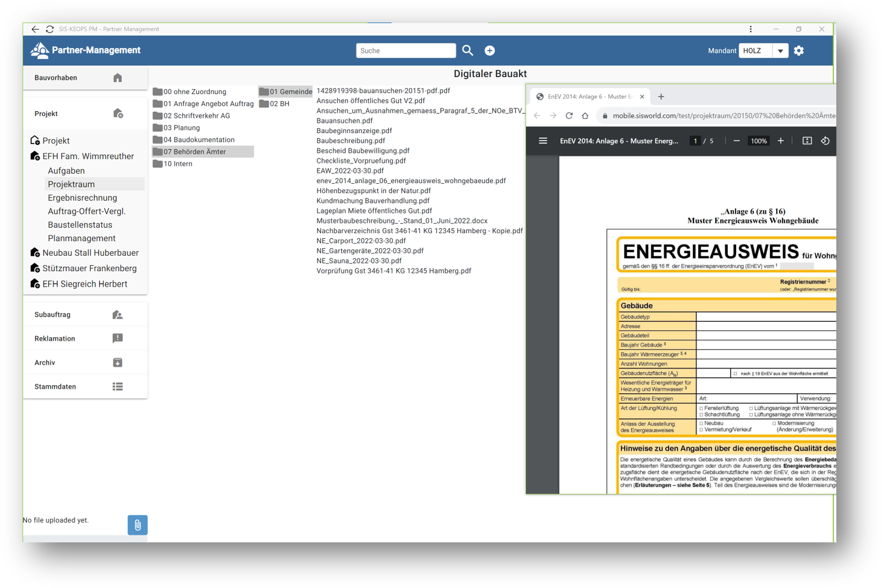Rotate the PDF document counterclockwise
882x588 pixels.
pyautogui.click(x=825, y=141)
